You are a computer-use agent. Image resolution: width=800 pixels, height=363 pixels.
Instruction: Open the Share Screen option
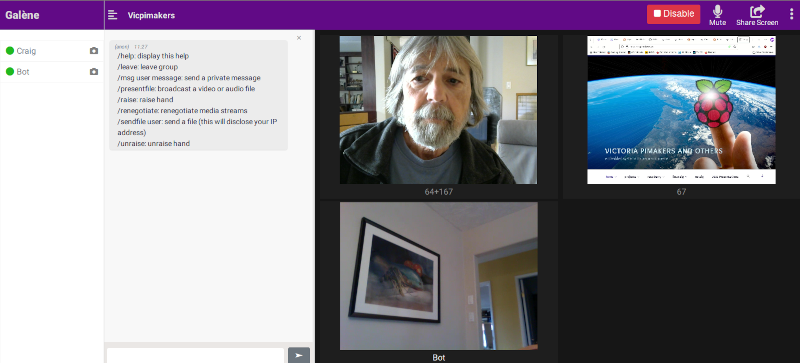click(757, 15)
